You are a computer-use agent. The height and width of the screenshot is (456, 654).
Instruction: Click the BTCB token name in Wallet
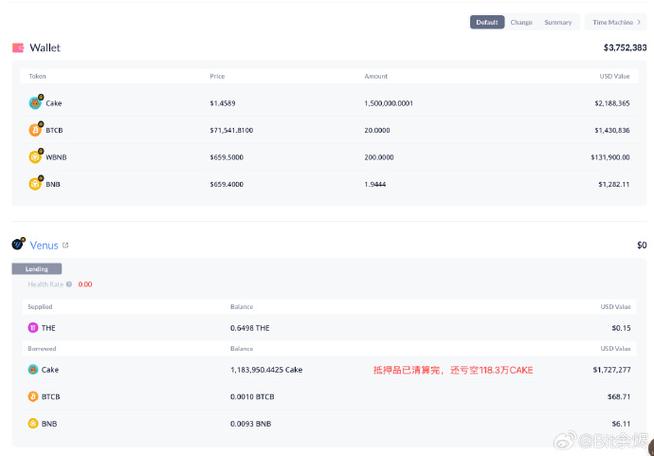coord(54,130)
